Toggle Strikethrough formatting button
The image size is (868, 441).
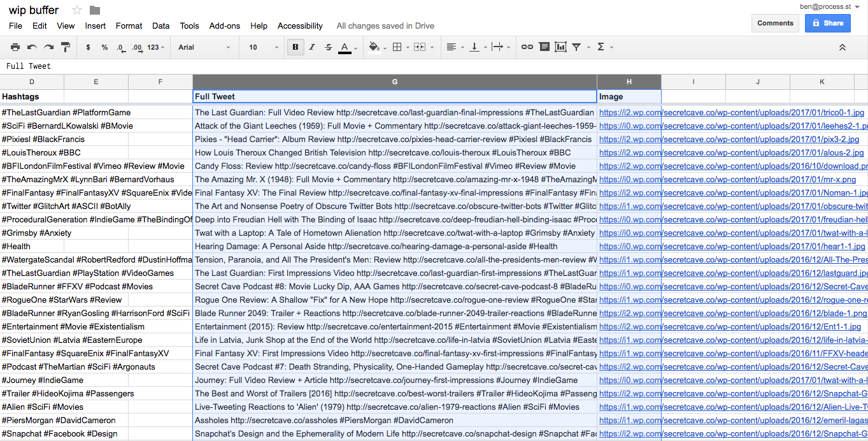point(328,47)
